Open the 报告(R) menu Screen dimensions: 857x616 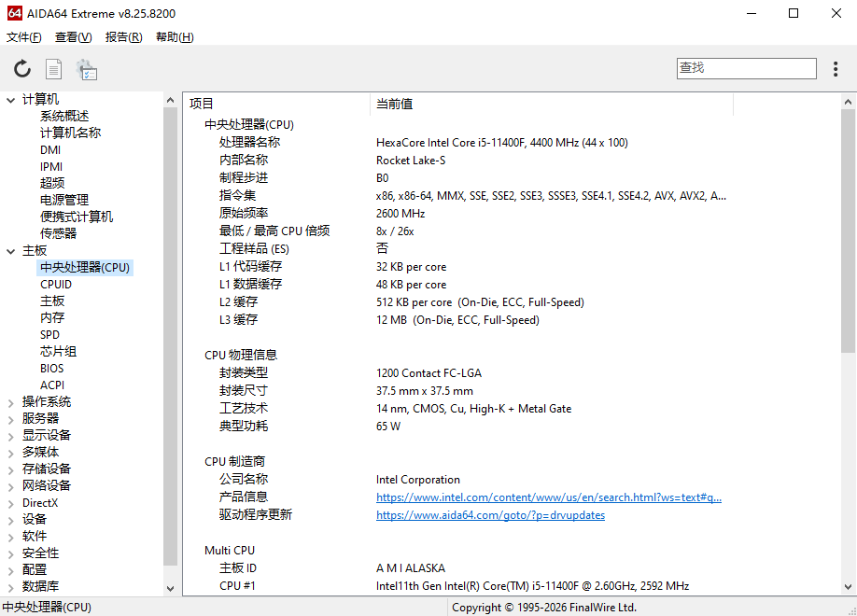pyautogui.click(x=123, y=37)
